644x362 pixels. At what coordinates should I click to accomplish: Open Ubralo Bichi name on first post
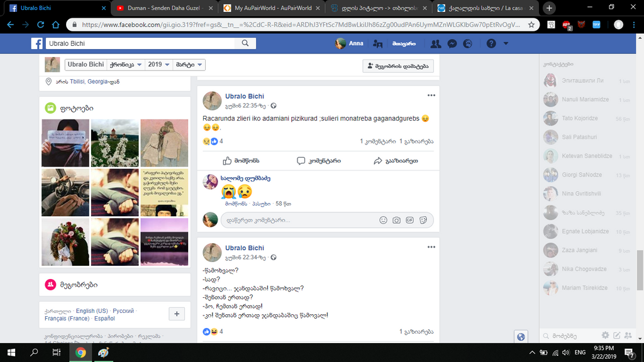click(x=245, y=96)
